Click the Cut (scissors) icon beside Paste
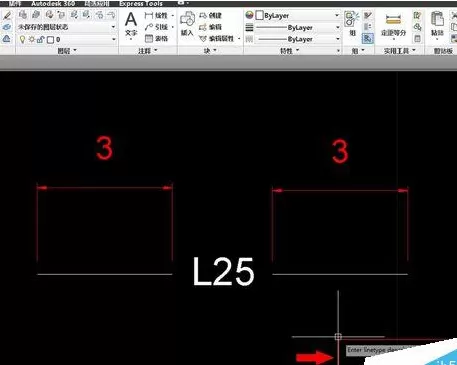The image size is (457, 365). click(x=454, y=15)
